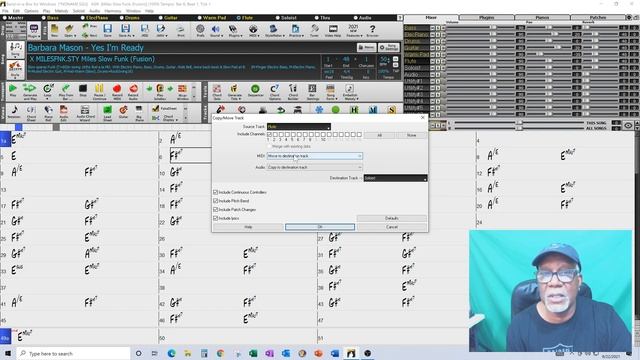Open the Play Jukebox icon
640x360 pixels.
pyautogui.click(x=160, y=91)
